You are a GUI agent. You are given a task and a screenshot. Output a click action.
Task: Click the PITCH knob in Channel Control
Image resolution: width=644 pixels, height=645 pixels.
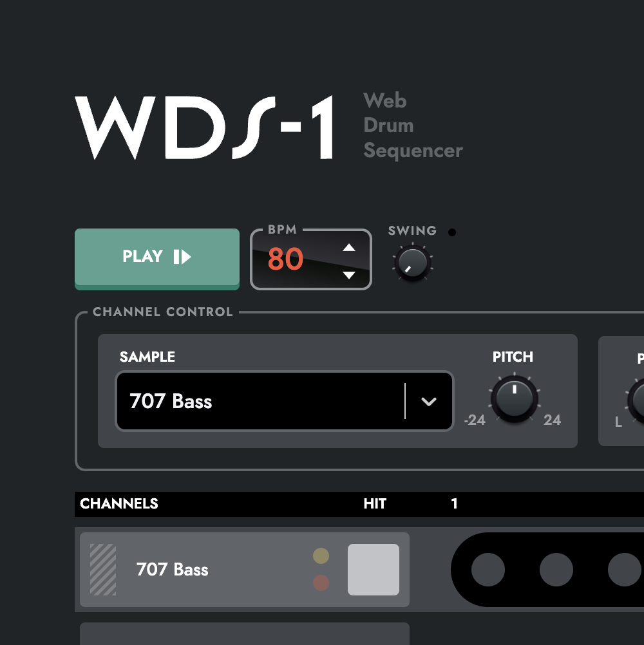coord(514,399)
